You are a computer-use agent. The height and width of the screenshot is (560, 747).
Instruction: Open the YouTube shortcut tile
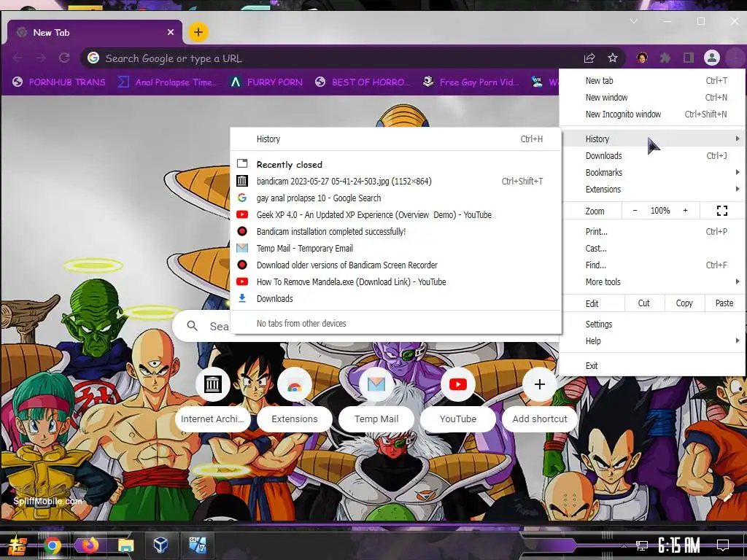coord(458,398)
